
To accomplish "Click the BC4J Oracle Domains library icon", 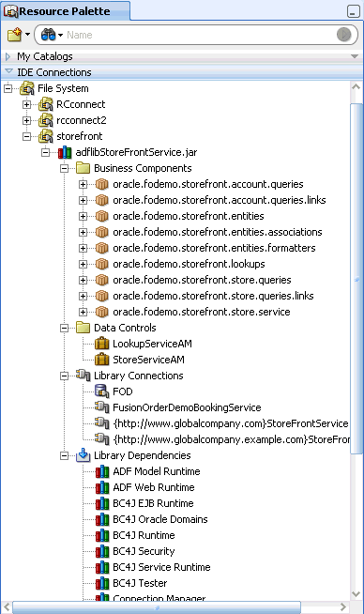I will (x=102, y=519).
